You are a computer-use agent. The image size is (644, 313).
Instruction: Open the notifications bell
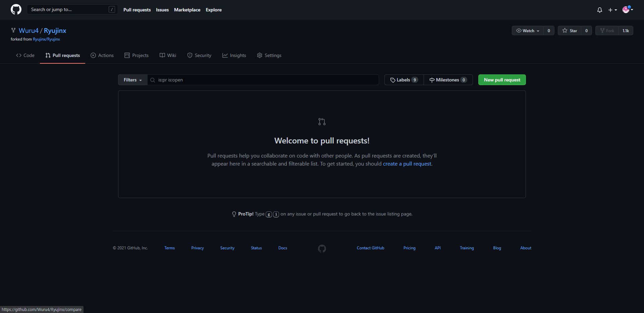(x=600, y=10)
